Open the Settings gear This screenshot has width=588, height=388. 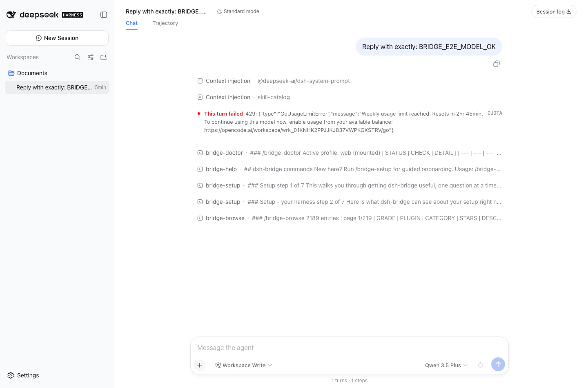click(11, 375)
